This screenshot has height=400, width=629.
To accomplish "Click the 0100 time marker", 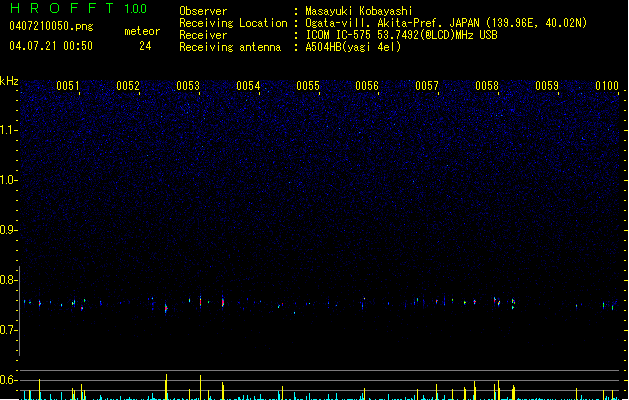I will tap(607, 86).
